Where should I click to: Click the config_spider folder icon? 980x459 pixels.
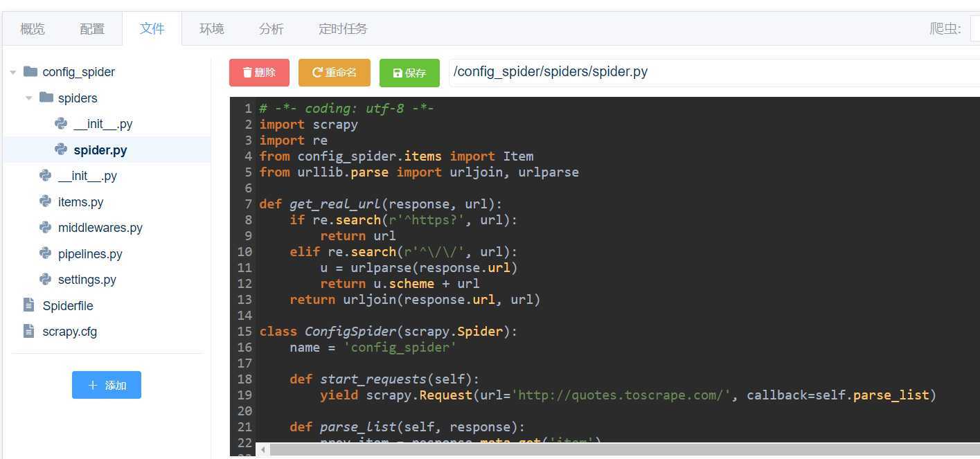click(30, 71)
